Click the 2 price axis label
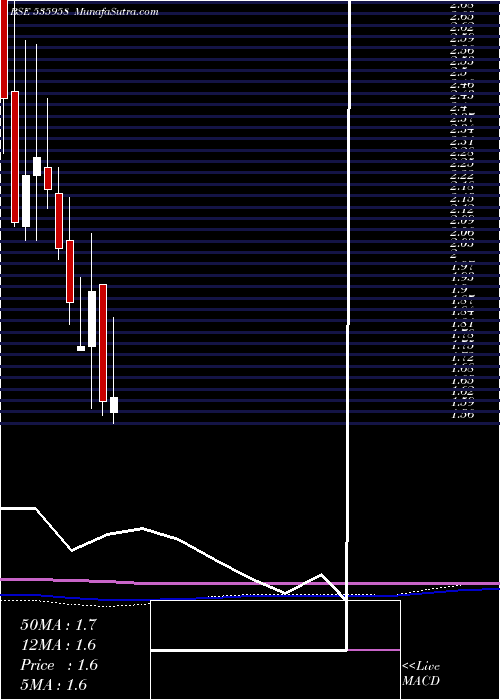The height and width of the screenshot is (700, 500). [453, 255]
